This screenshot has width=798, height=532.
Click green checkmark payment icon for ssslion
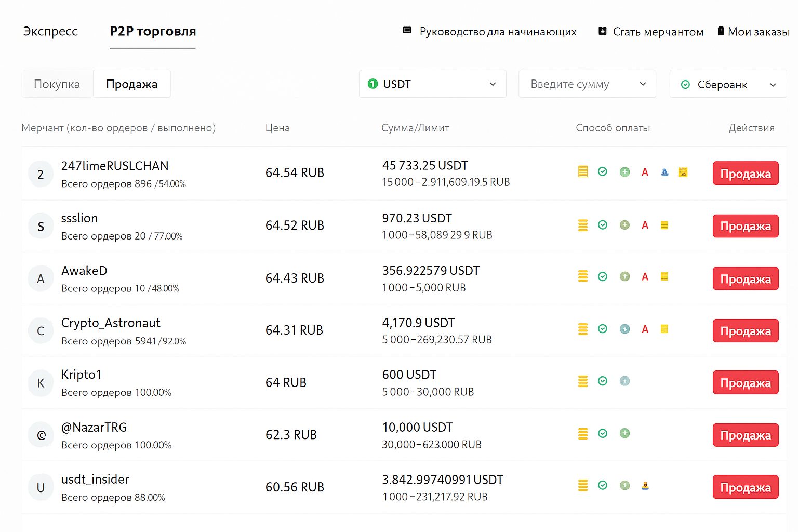tap(603, 225)
